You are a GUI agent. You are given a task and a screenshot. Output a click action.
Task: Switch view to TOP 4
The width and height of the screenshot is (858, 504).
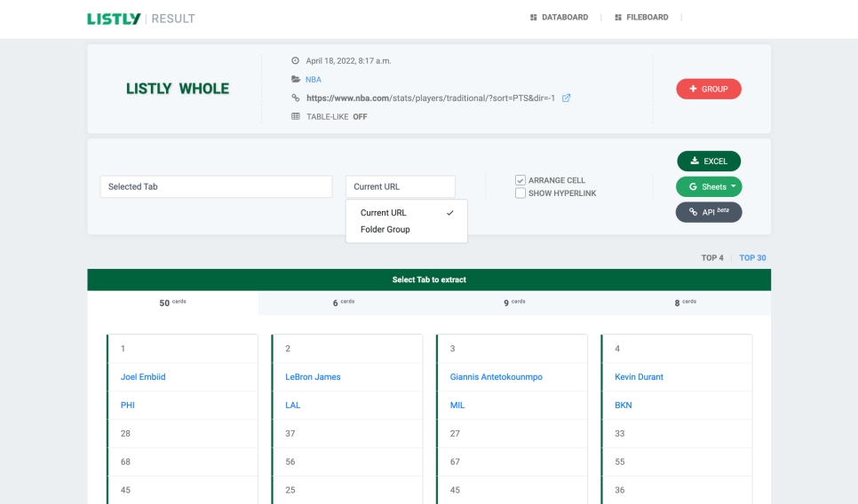pyautogui.click(x=712, y=257)
